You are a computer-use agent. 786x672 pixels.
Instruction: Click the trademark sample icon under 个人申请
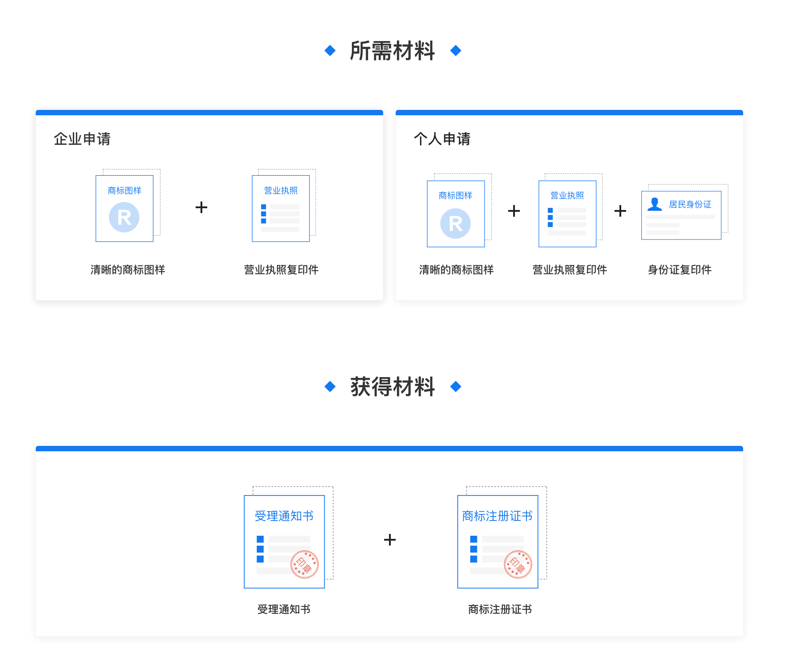click(456, 214)
